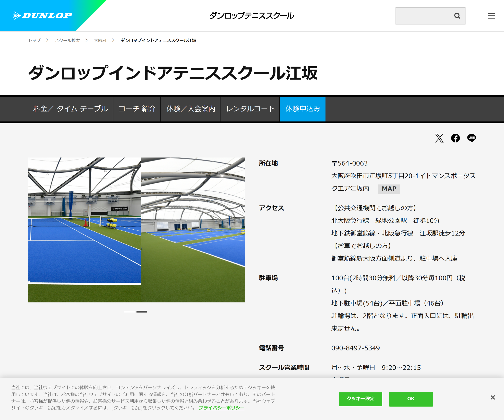Go to トップ breadcrumb link
This screenshot has width=504, height=420.
point(35,40)
